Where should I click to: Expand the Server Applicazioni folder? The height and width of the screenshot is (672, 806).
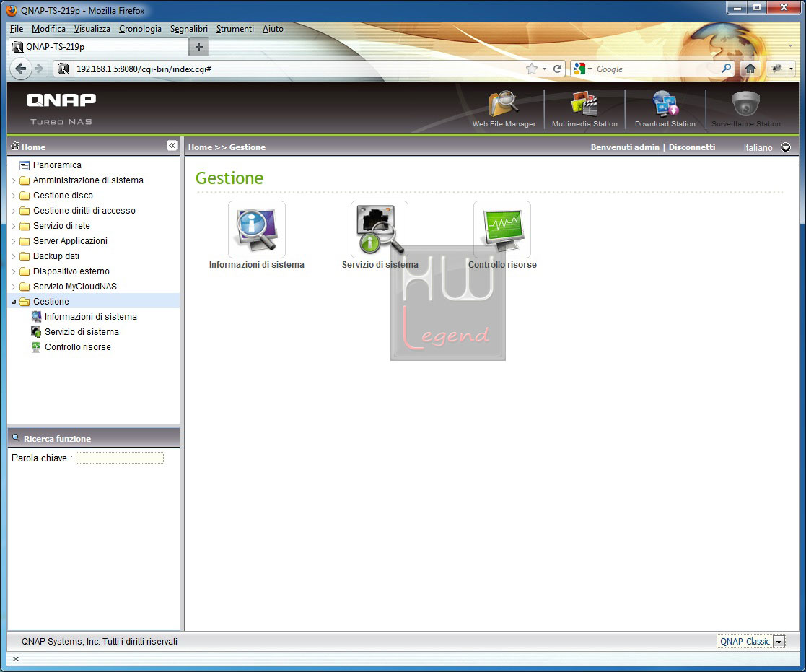[x=14, y=241]
